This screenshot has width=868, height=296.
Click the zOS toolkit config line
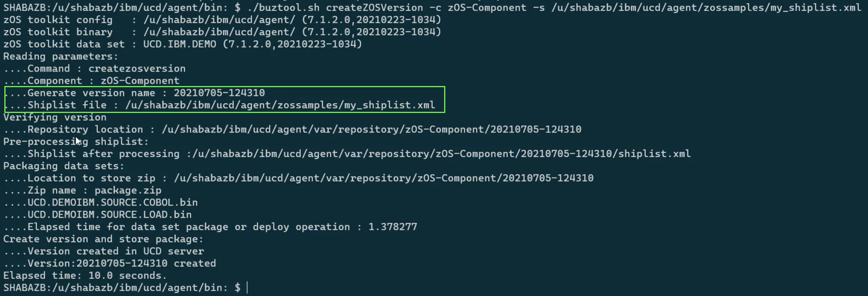[x=222, y=20]
